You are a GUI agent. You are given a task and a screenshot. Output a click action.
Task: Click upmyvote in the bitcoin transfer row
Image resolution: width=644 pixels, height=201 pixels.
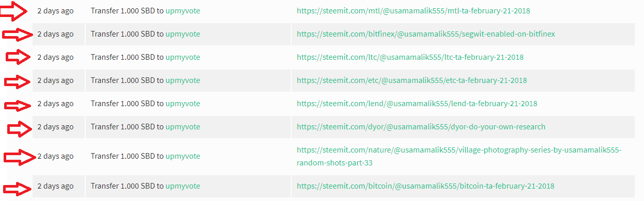coord(183,186)
